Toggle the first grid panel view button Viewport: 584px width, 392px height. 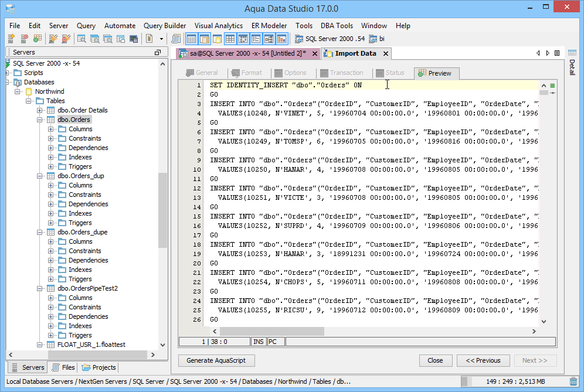pos(191,39)
